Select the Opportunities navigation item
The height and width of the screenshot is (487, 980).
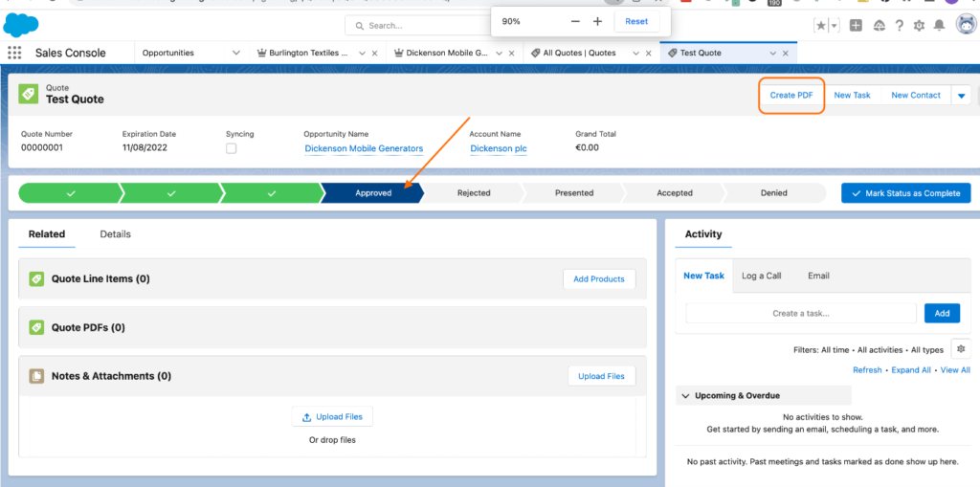coord(168,53)
